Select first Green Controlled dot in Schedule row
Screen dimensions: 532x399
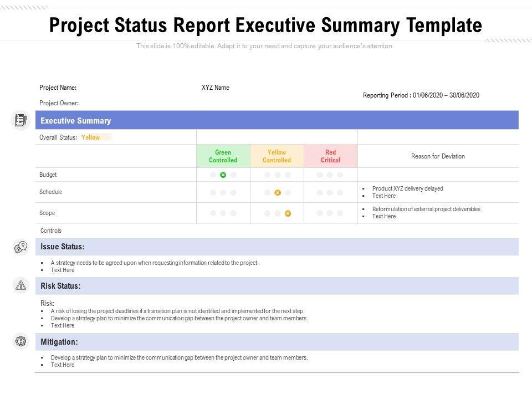[213, 193]
